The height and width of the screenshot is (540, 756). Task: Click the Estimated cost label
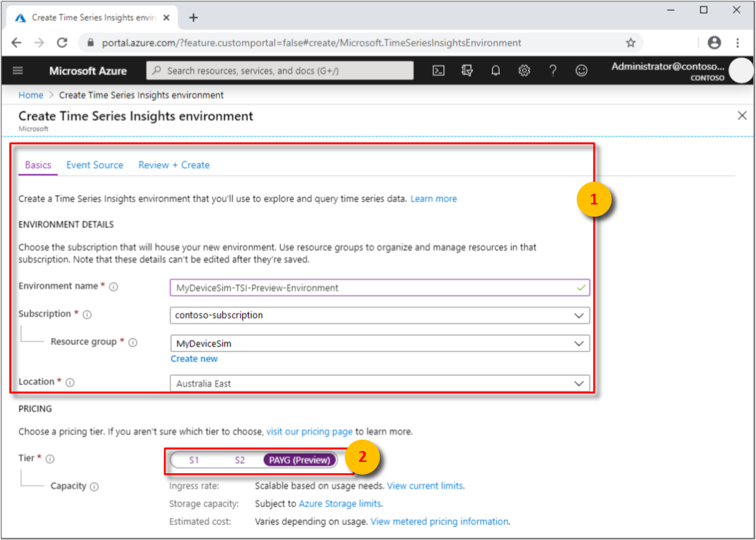(200, 521)
